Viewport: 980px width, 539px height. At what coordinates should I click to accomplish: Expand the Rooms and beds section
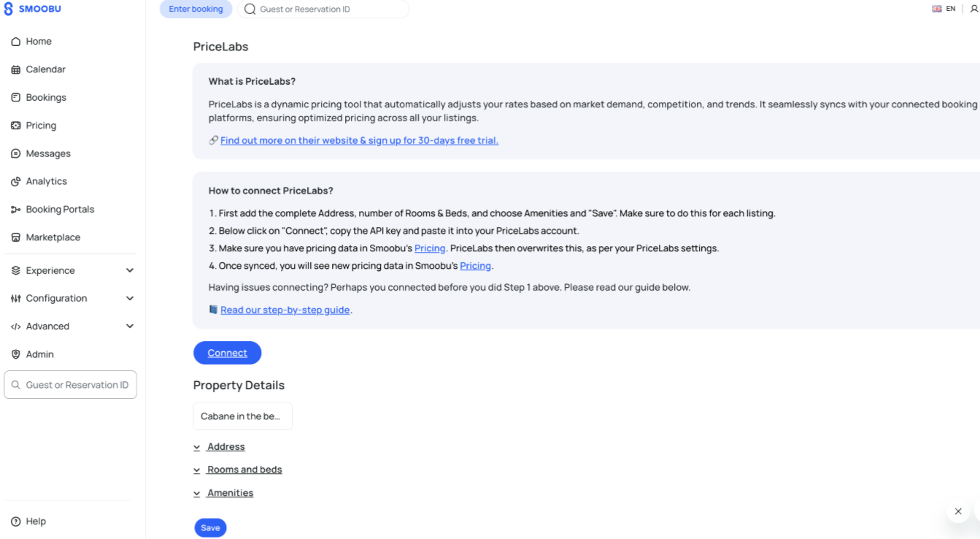(244, 470)
